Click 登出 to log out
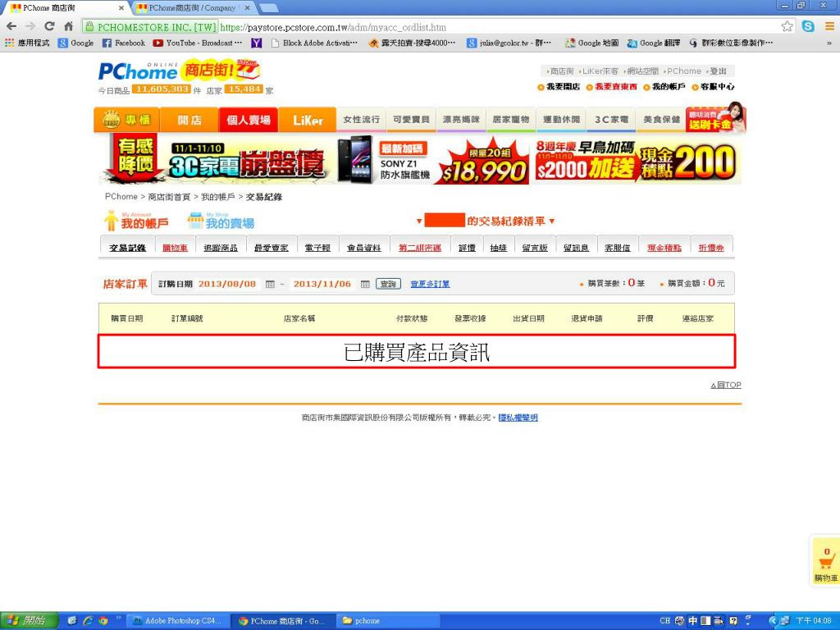This screenshot has width=840, height=630. click(719, 71)
